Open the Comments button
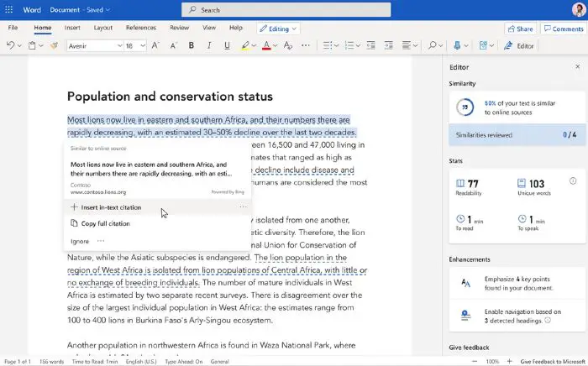 (x=564, y=29)
